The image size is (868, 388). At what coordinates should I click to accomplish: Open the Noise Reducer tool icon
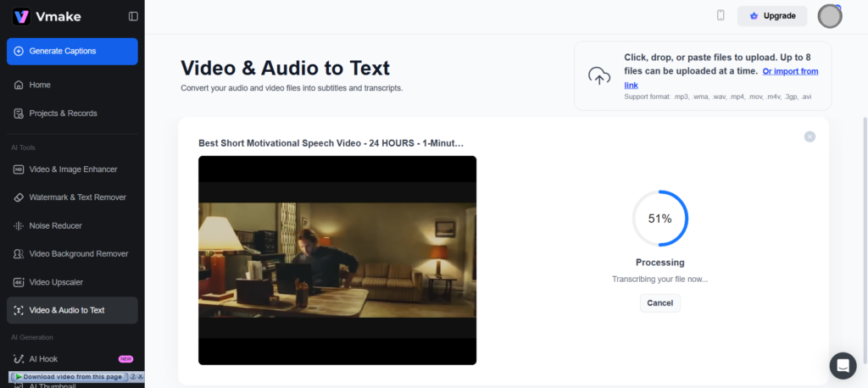tap(19, 225)
